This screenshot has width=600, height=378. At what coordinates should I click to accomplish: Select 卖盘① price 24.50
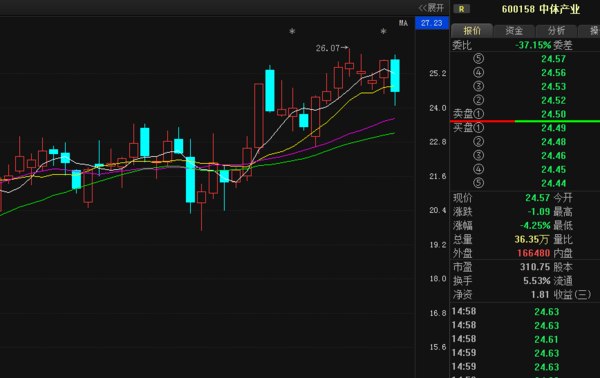[x=553, y=114]
